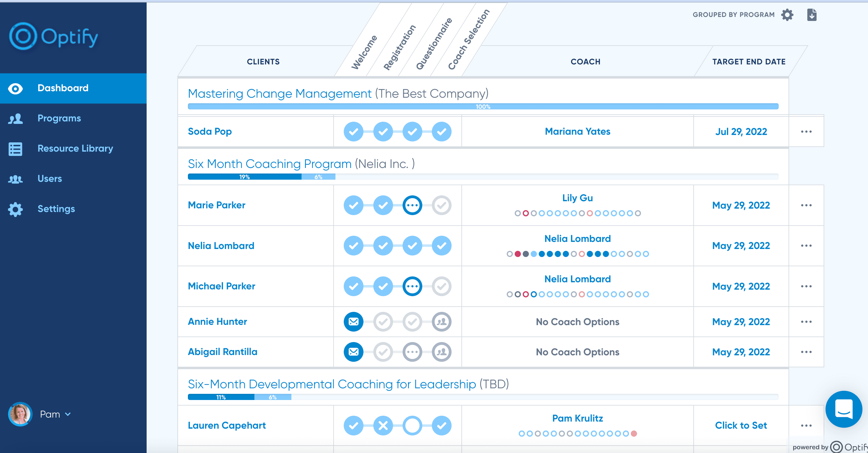Open the chat support bubble

pos(843,409)
